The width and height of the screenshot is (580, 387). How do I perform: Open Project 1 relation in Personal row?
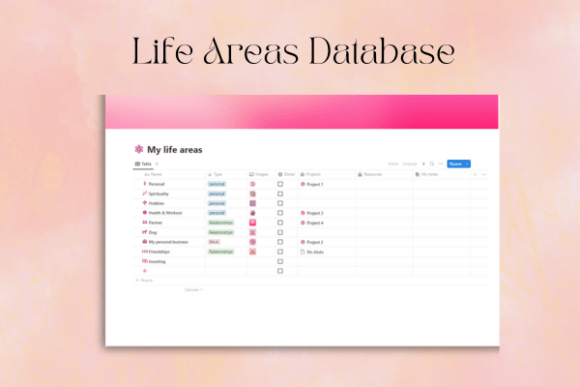tap(312, 184)
